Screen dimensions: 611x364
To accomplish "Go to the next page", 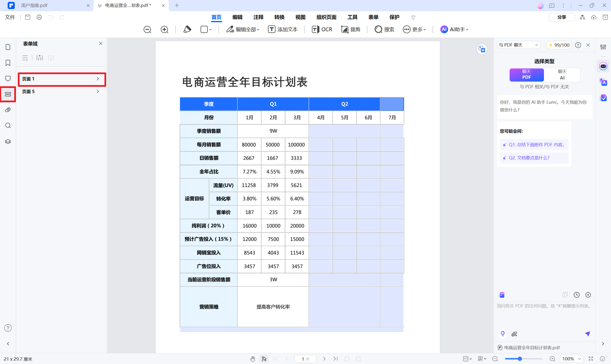I will point(324,359).
